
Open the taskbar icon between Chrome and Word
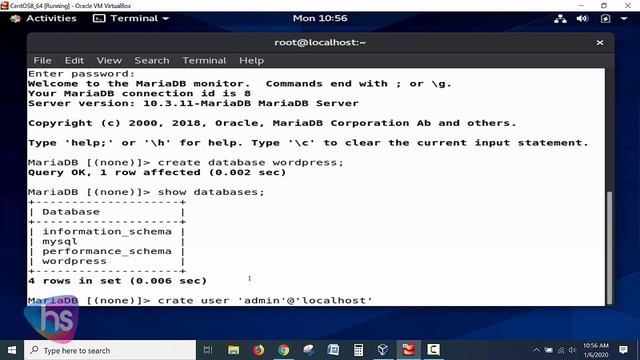tap(309, 350)
